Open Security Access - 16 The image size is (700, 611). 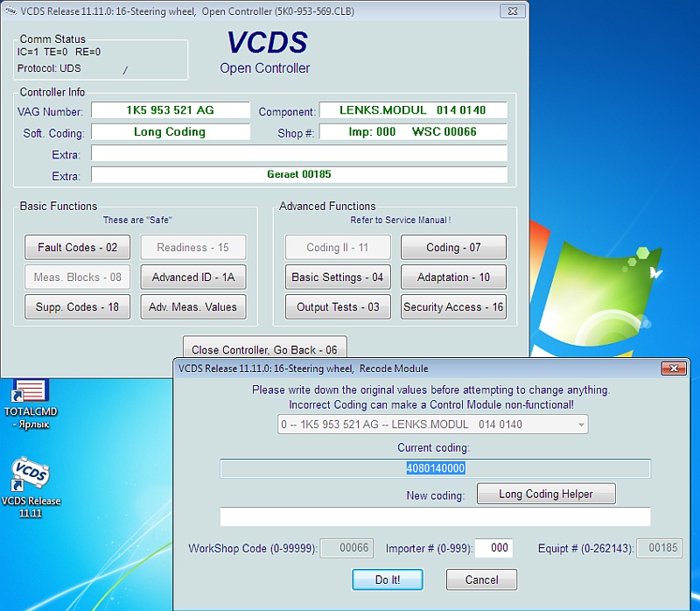(x=453, y=307)
